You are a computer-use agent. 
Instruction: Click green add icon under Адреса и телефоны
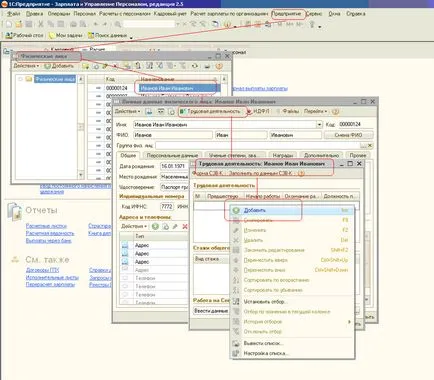pyautogui.click(x=155, y=226)
